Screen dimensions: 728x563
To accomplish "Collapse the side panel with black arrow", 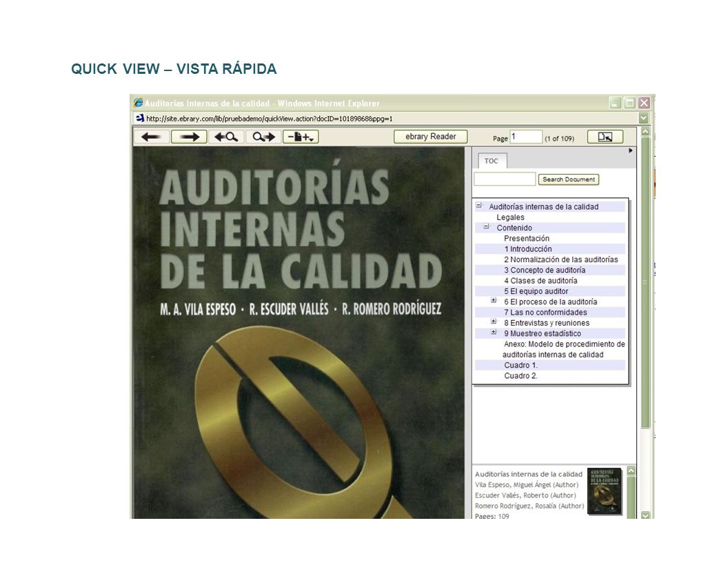I will 631,150.
